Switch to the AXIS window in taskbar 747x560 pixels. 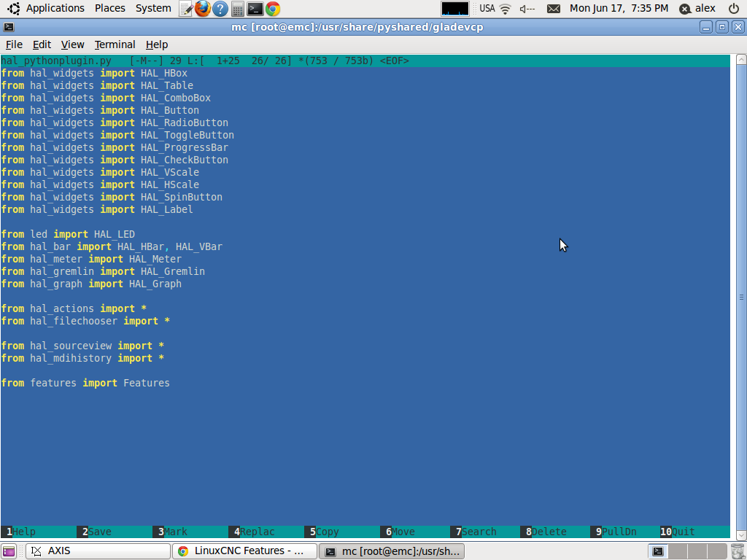click(x=98, y=551)
